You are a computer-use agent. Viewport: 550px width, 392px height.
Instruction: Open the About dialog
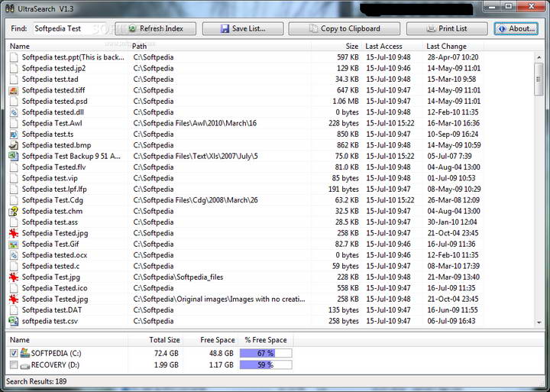(516, 29)
